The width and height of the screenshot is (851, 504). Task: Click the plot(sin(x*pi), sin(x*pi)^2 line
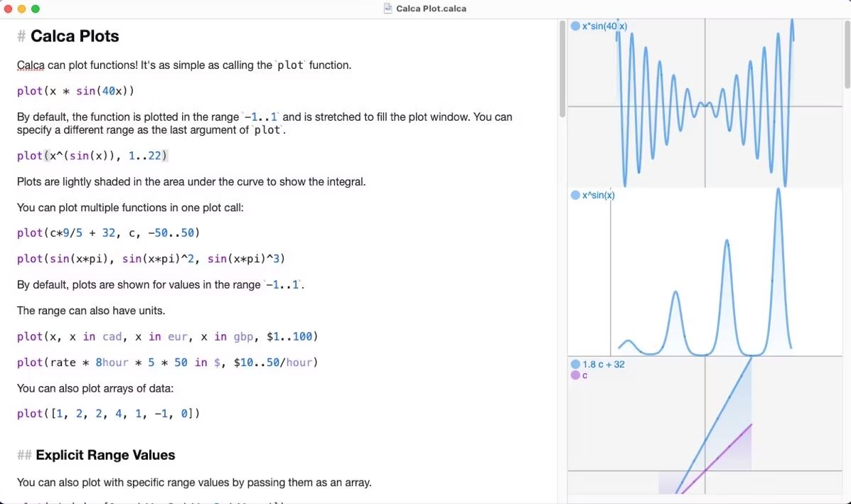151,259
